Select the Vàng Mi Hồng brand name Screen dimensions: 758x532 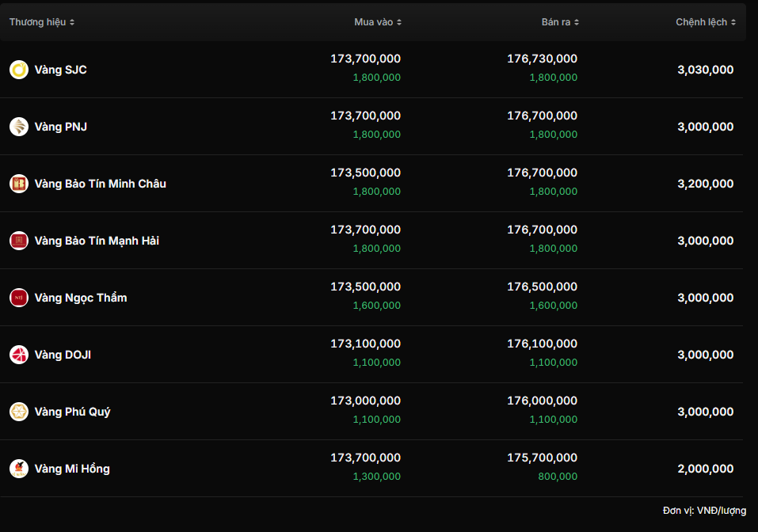(x=72, y=469)
